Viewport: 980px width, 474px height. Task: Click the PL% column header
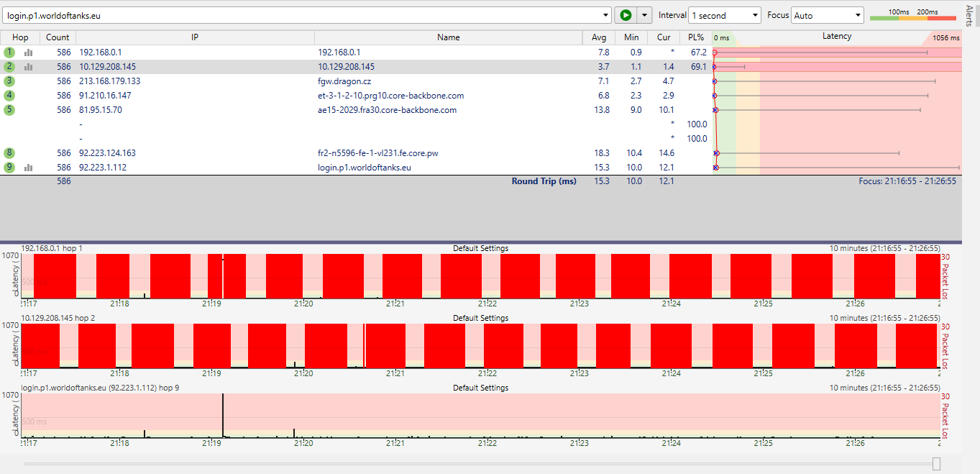tap(695, 37)
